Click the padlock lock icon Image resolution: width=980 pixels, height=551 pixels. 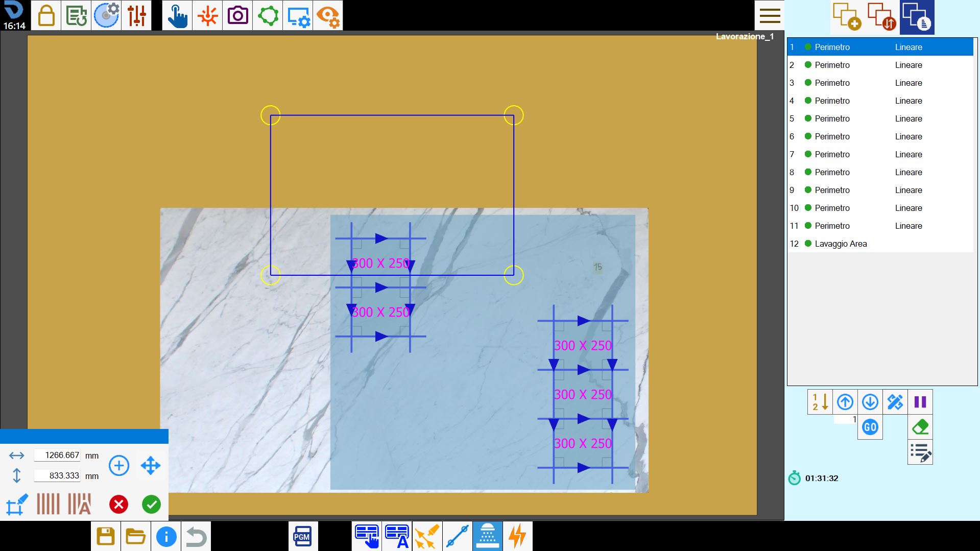pos(46,15)
